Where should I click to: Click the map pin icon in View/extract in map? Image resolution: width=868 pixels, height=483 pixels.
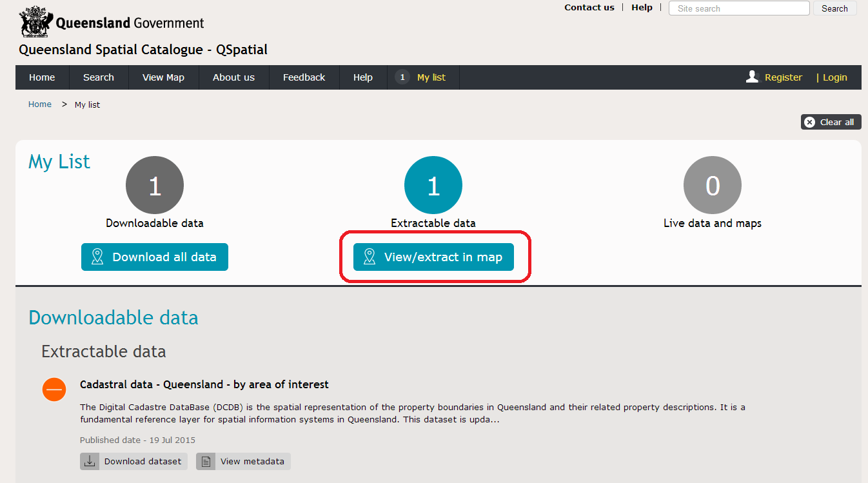370,257
